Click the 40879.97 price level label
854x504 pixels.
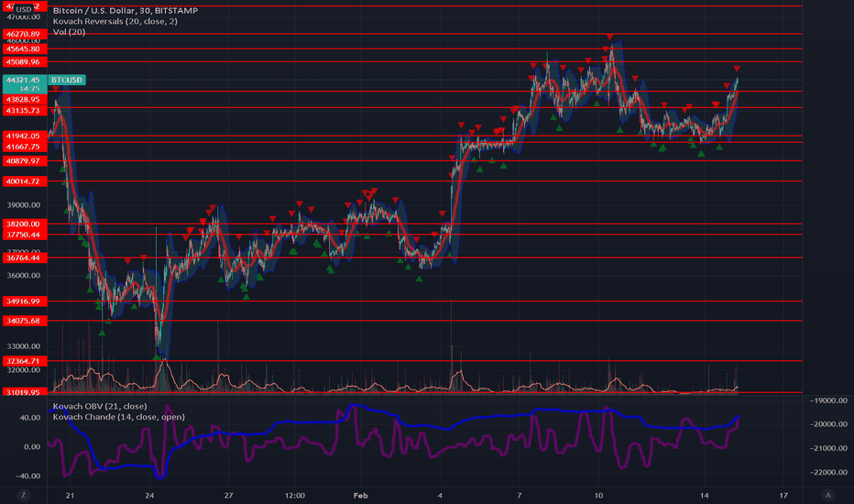click(x=25, y=161)
